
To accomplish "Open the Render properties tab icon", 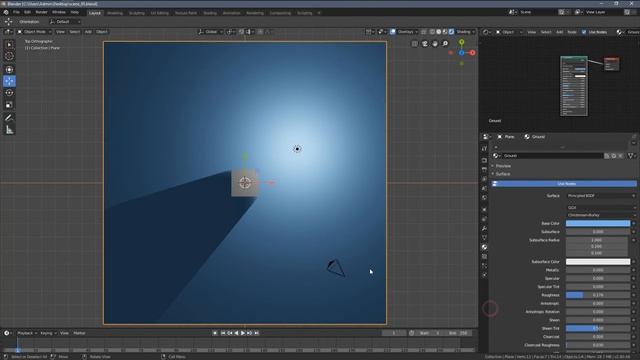I will coord(484,160).
